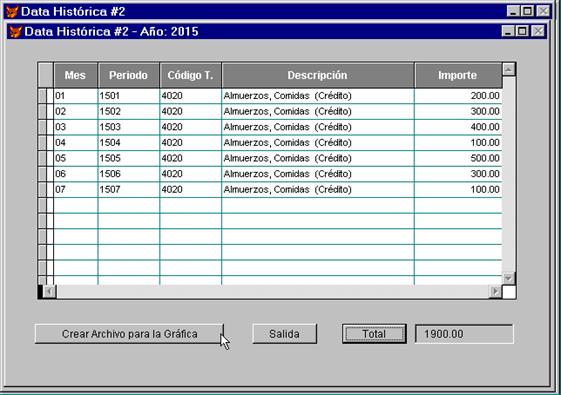Click Código T. cell 4020 in the month 01 row
This screenshot has height=395, width=561.
(190, 96)
